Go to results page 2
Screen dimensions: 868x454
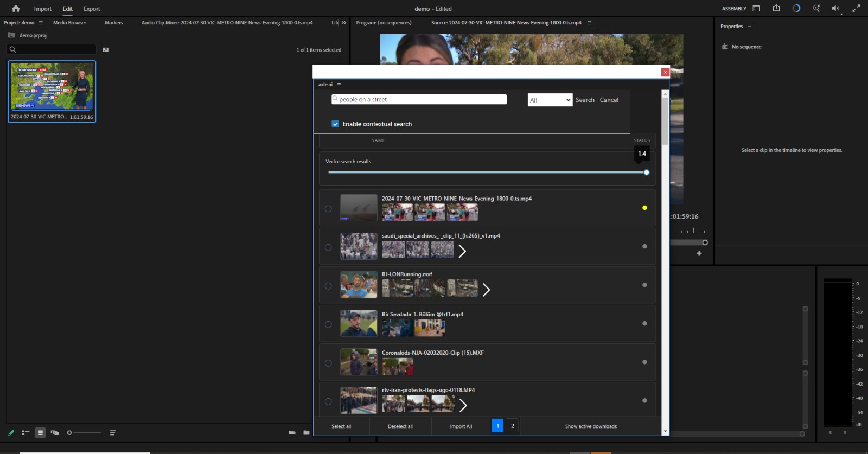[x=513, y=426]
